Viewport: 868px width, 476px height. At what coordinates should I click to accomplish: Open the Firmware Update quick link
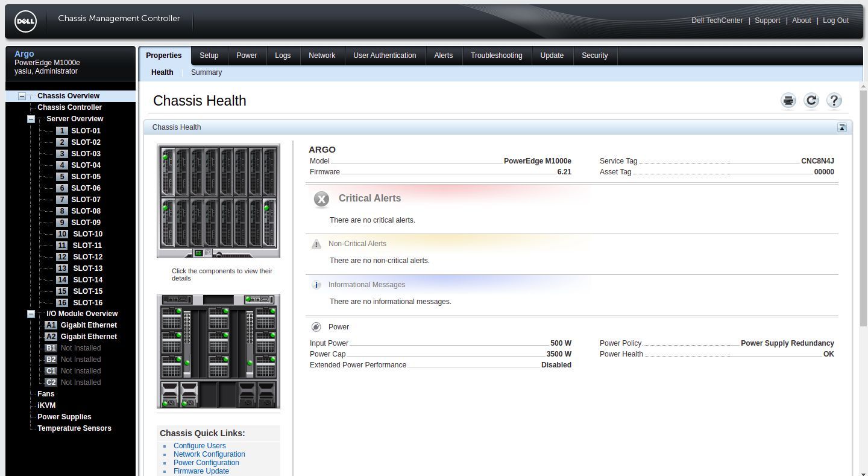point(201,471)
